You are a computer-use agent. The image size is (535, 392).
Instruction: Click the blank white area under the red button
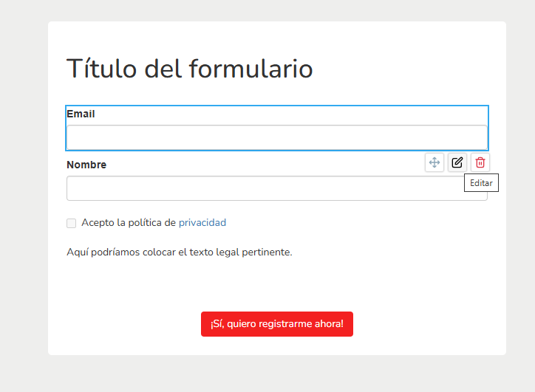276,345
